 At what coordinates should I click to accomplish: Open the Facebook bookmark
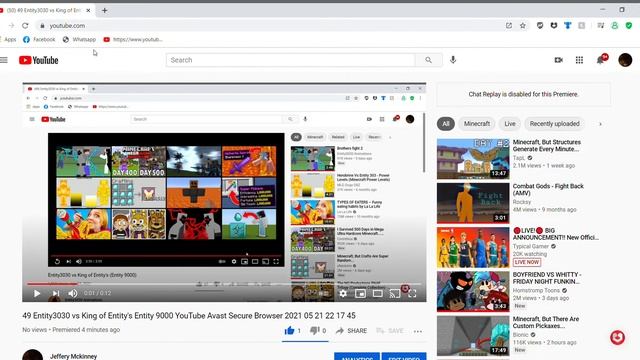[39, 40]
